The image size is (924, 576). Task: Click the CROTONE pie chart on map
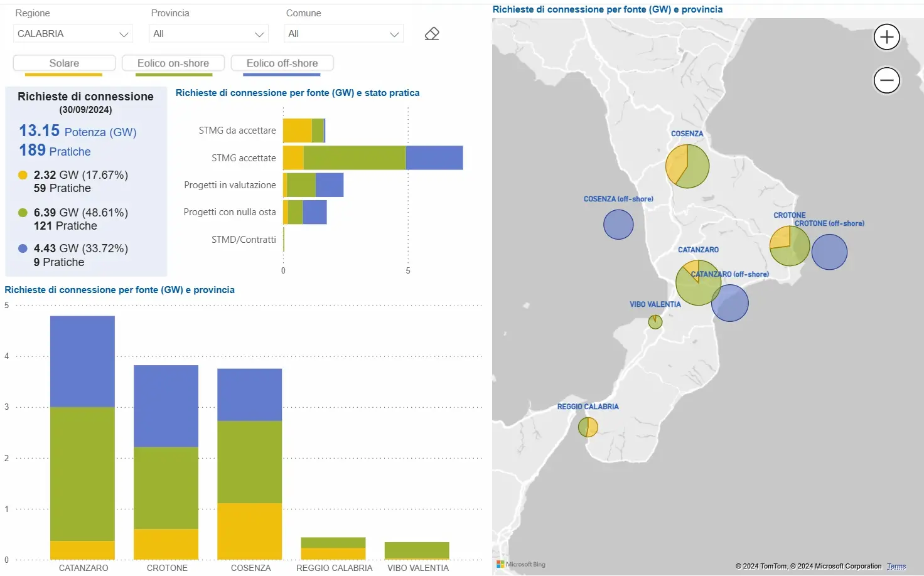click(x=790, y=246)
